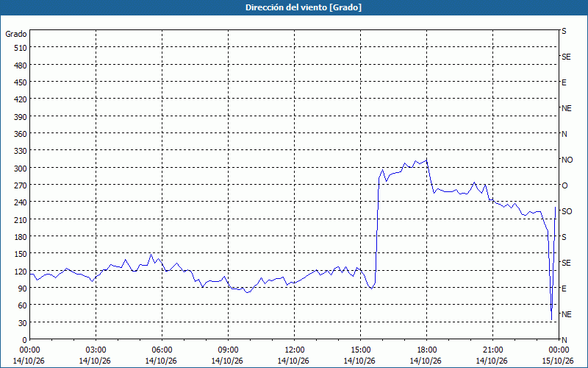Click the 03:00 time label
588x368 pixels.
click(96, 350)
